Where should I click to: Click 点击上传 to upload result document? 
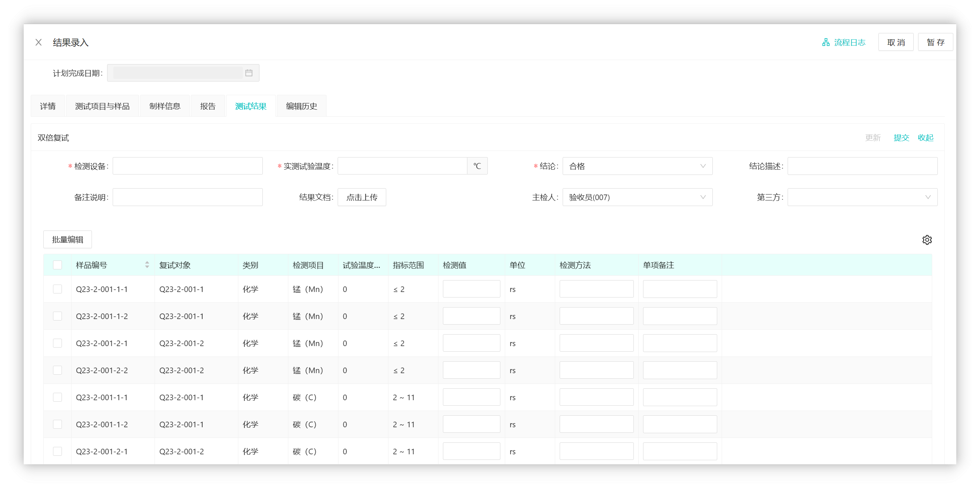tap(361, 197)
